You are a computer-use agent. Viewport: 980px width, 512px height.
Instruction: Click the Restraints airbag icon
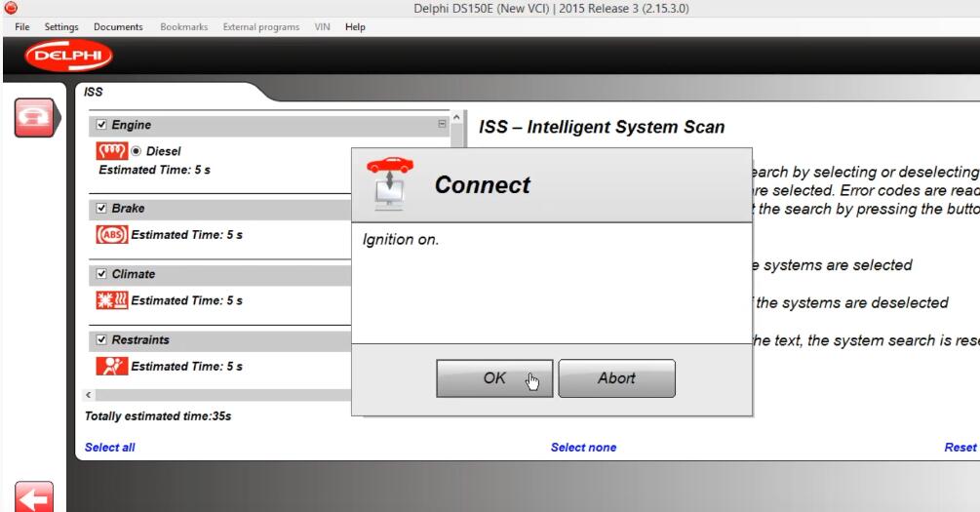pos(111,367)
